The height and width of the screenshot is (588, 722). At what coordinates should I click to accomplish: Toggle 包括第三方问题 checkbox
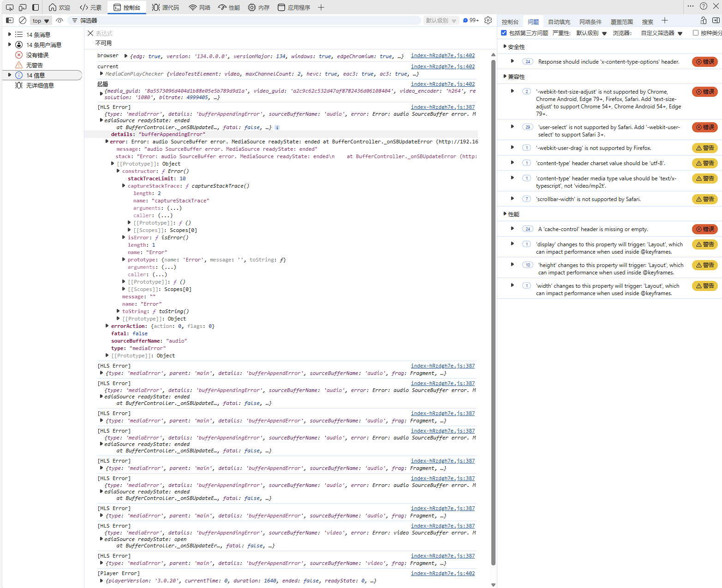[504, 33]
